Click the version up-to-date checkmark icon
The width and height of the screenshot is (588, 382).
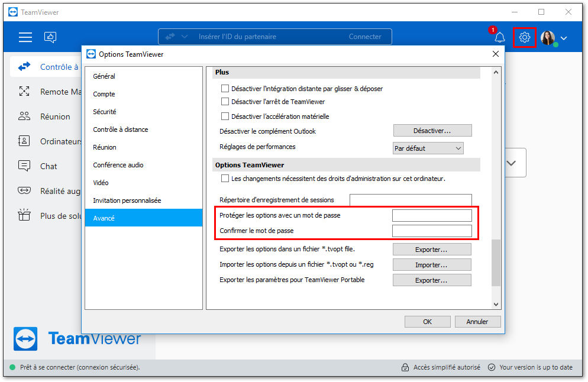pos(491,367)
